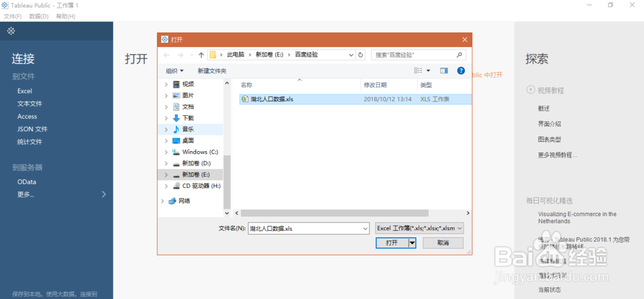Expand the Windows (C:) tree node
Screen dimensions: 644x299
coord(166,152)
